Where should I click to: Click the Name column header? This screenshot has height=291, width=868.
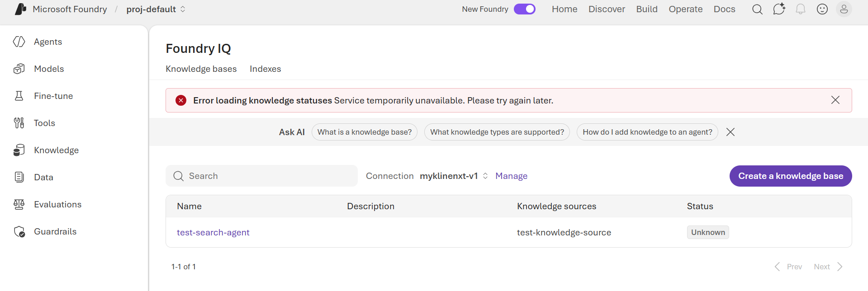tap(189, 206)
